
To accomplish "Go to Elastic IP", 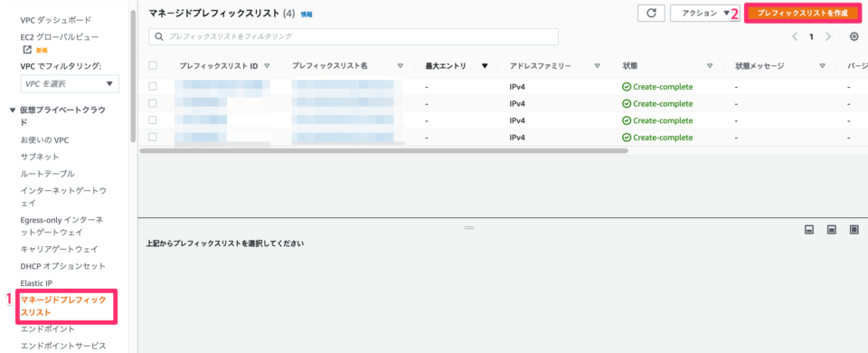I will (36, 283).
